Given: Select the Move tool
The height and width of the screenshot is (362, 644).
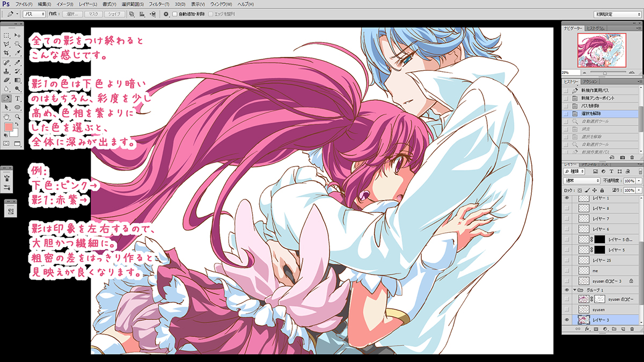Looking at the screenshot, I should point(18,35).
